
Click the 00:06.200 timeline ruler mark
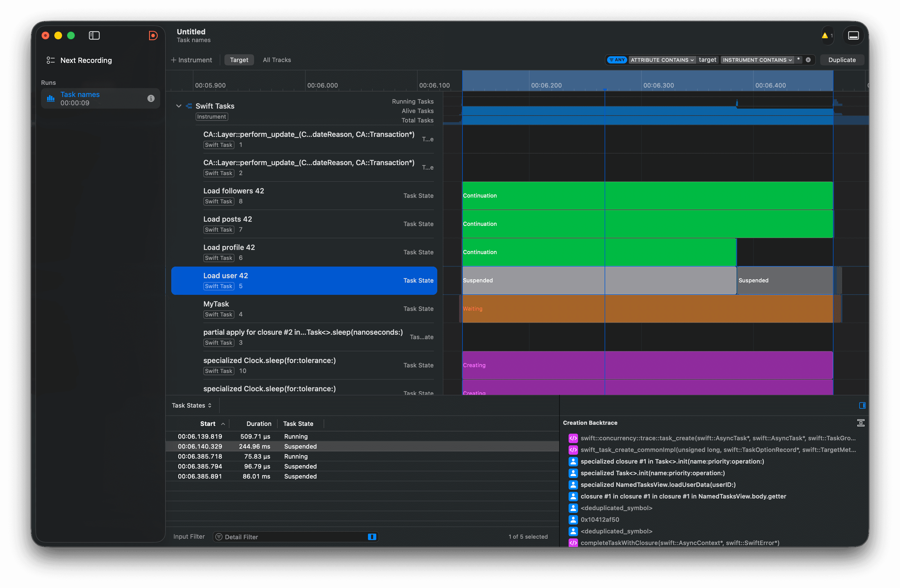pyautogui.click(x=546, y=85)
